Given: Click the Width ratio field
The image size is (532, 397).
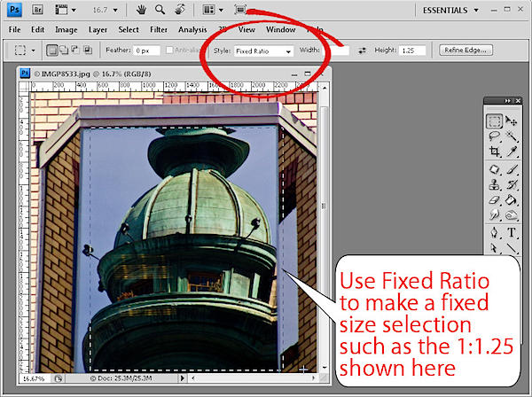Looking at the screenshot, I should pyautogui.click(x=337, y=51).
